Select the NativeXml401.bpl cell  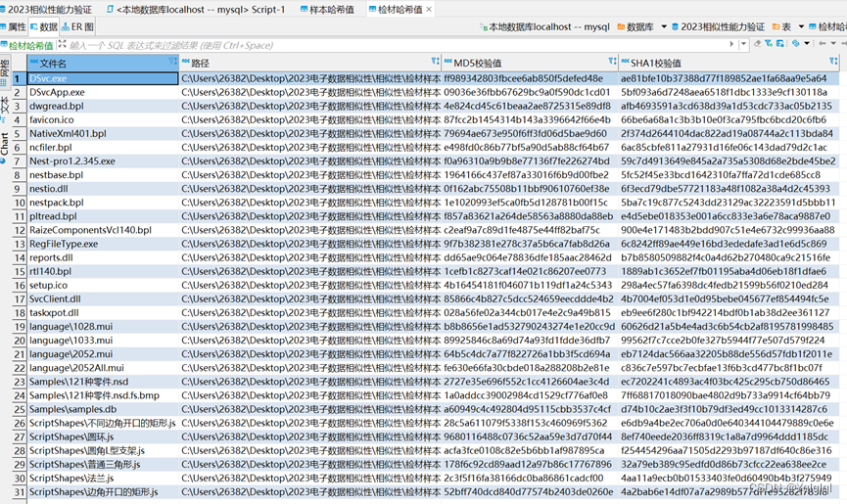tap(103, 134)
